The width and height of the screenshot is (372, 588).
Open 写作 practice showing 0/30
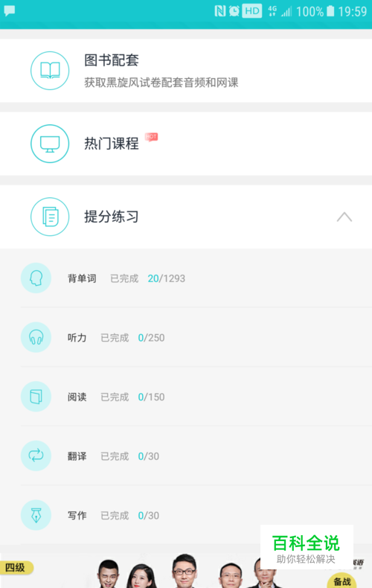186,515
